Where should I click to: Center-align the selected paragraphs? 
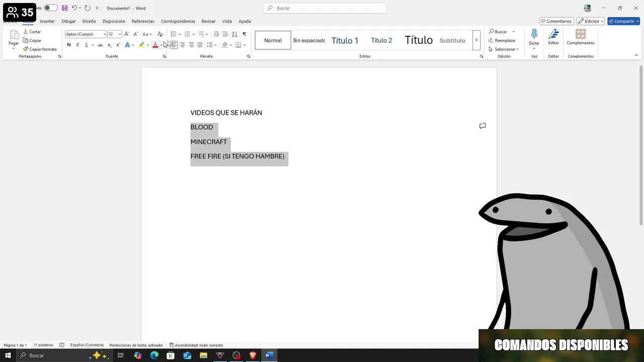point(182,45)
